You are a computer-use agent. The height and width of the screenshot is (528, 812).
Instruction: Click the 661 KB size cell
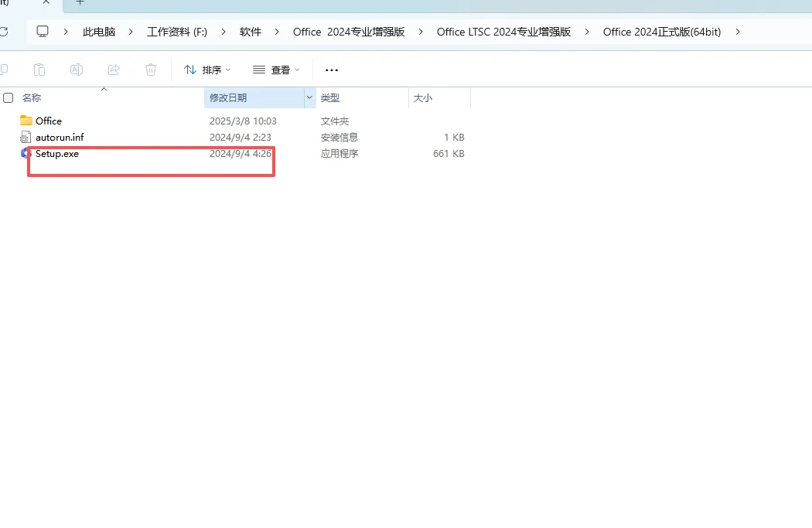[449, 154]
